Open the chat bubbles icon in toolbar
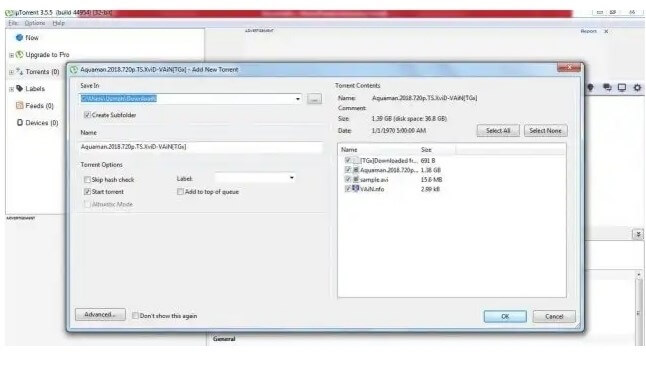 [607, 87]
